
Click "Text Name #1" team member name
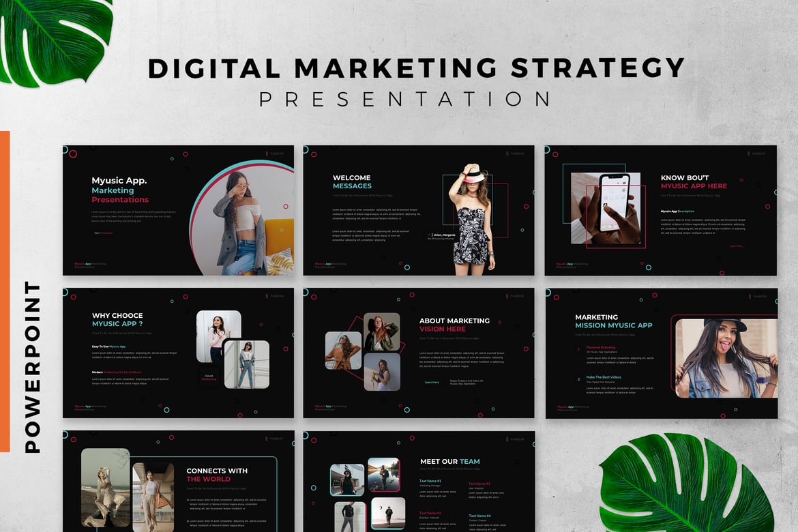(430, 481)
